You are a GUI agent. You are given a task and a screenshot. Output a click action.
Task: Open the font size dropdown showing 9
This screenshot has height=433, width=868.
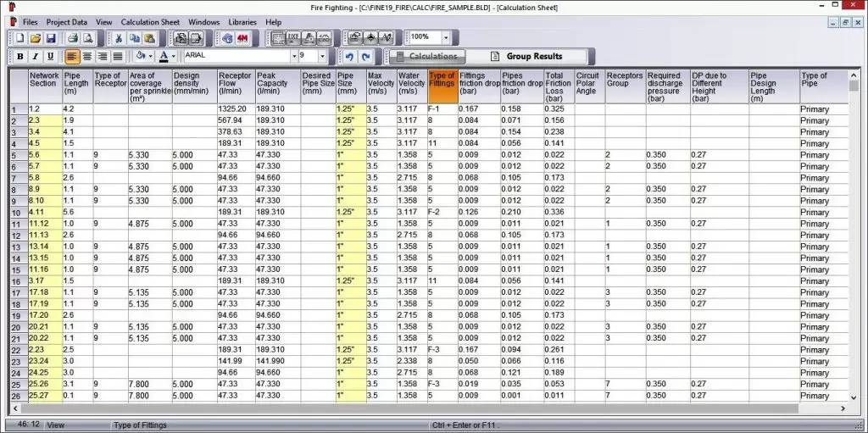pos(324,57)
